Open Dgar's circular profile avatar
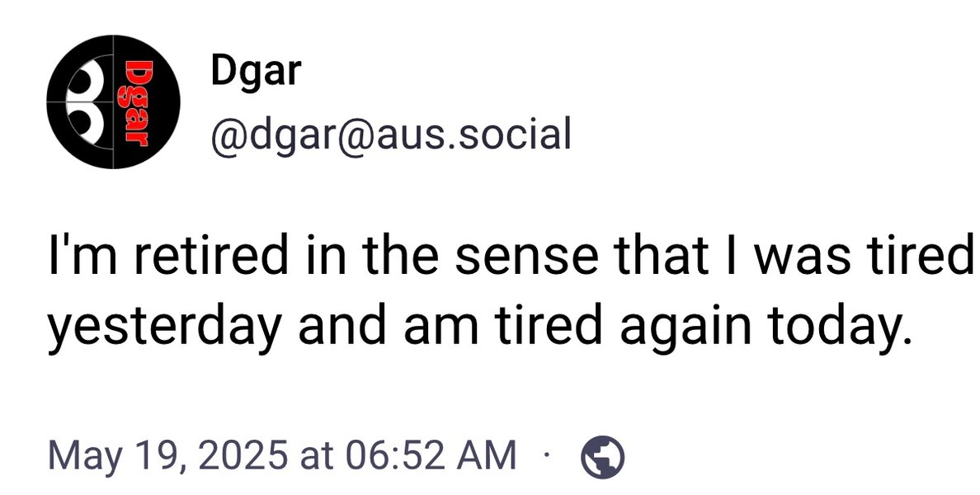The height and width of the screenshot is (495, 980). pyautogui.click(x=113, y=101)
